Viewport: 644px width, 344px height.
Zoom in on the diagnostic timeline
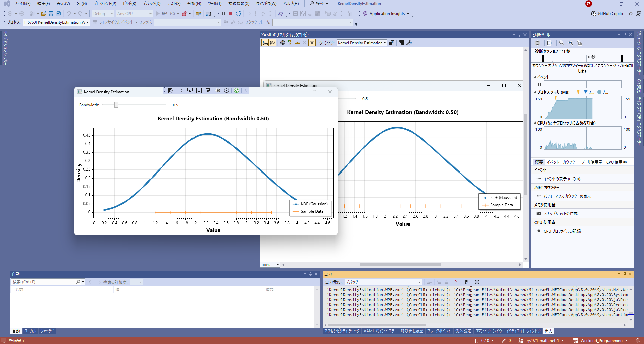(x=561, y=43)
